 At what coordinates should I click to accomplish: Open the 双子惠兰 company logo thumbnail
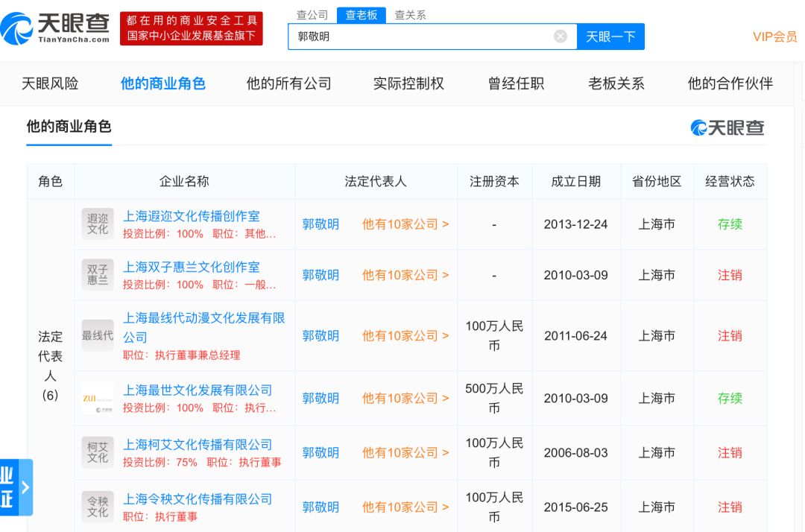coord(98,274)
